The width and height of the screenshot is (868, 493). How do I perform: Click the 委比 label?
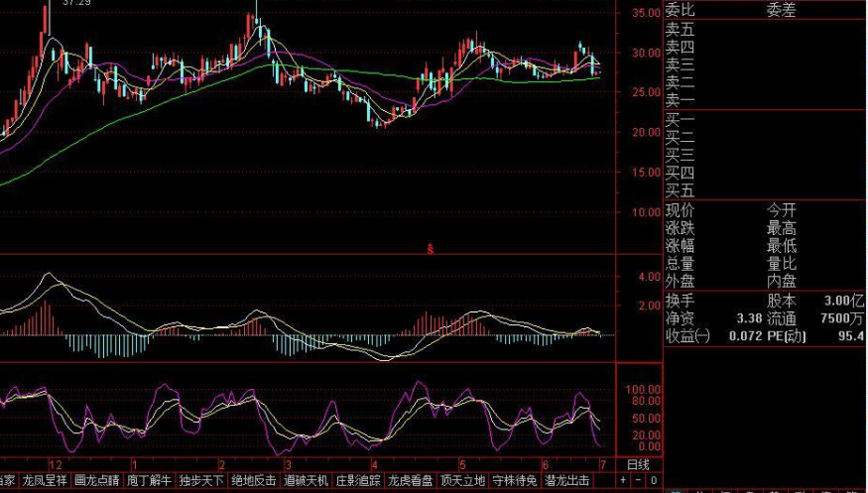pos(680,9)
